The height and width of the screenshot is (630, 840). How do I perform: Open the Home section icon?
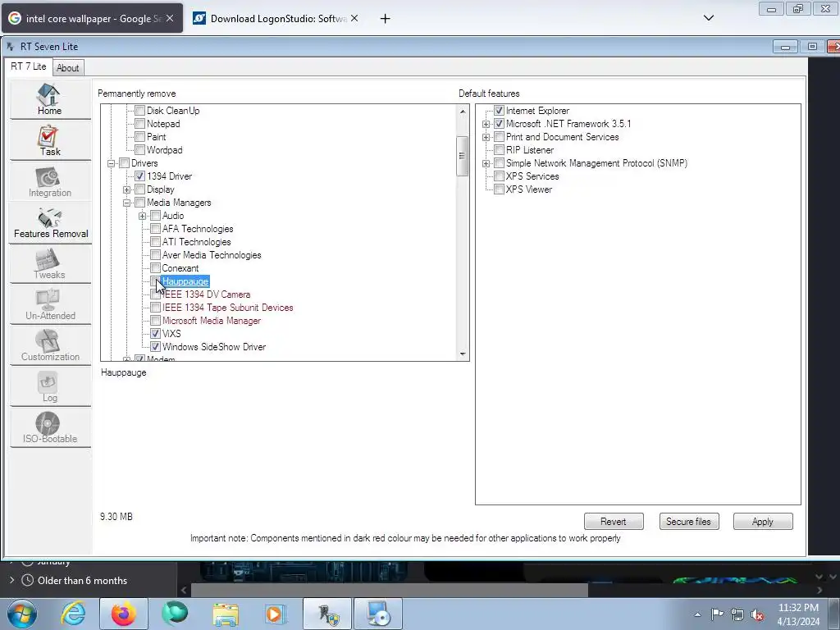pos(49,98)
